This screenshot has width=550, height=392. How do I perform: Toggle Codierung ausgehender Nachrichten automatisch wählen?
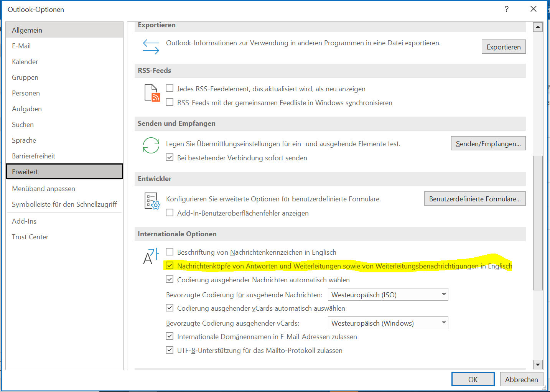170,280
